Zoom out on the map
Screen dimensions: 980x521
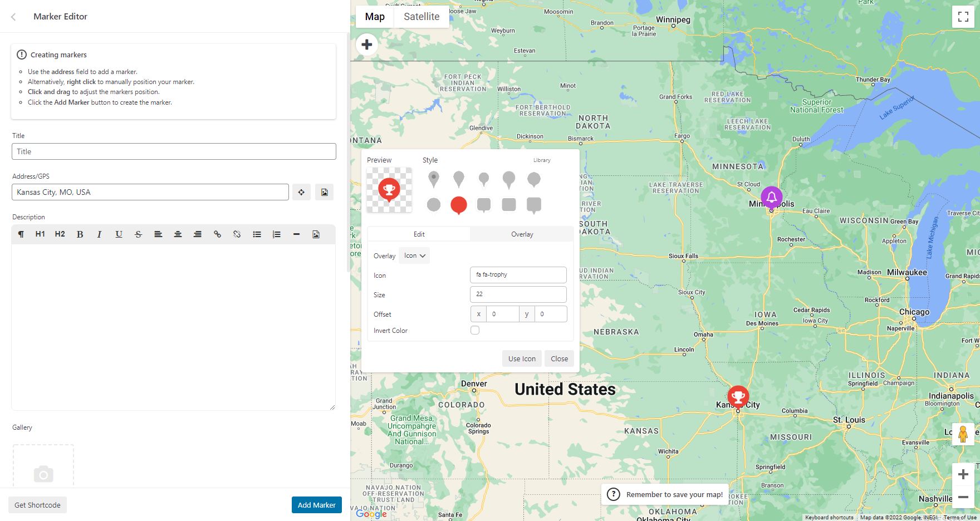[x=963, y=497]
